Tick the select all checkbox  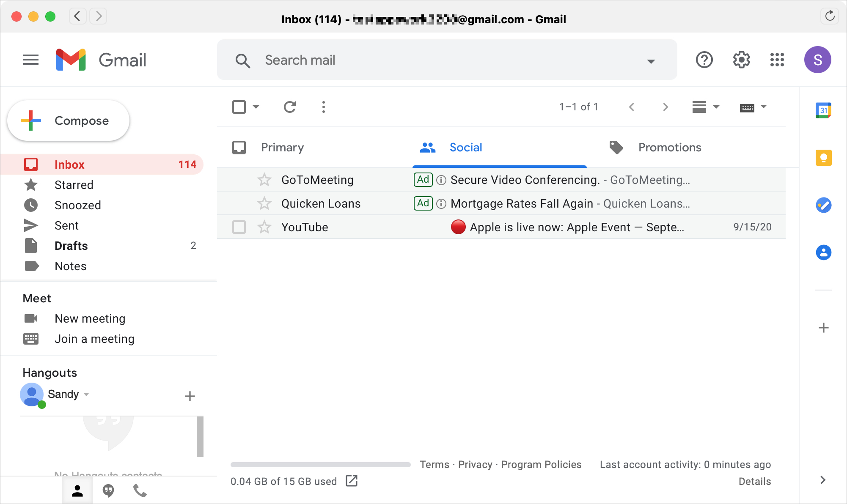click(239, 107)
